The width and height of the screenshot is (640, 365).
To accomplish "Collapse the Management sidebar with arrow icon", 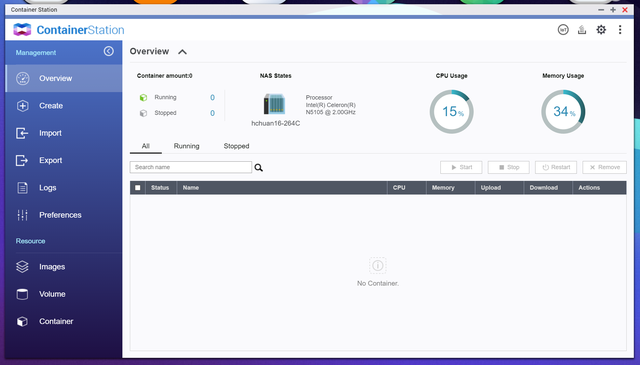I will [x=109, y=51].
